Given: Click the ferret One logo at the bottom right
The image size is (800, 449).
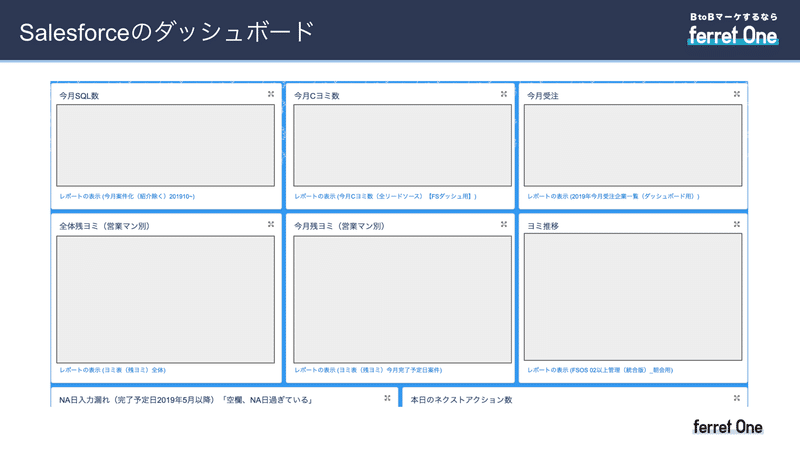Looking at the screenshot, I should click(x=728, y=427).
